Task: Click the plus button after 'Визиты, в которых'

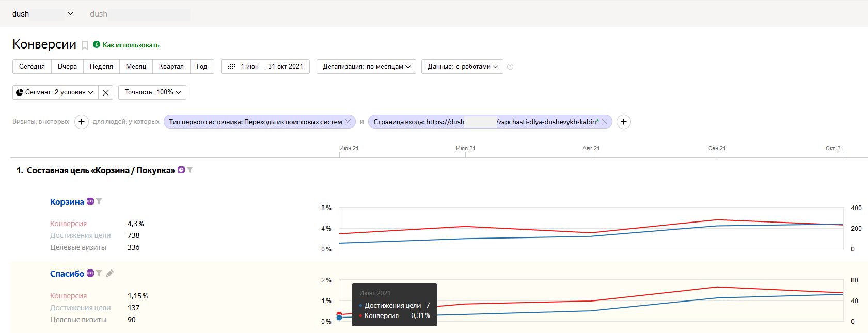Action: click(x=82, y=122)
